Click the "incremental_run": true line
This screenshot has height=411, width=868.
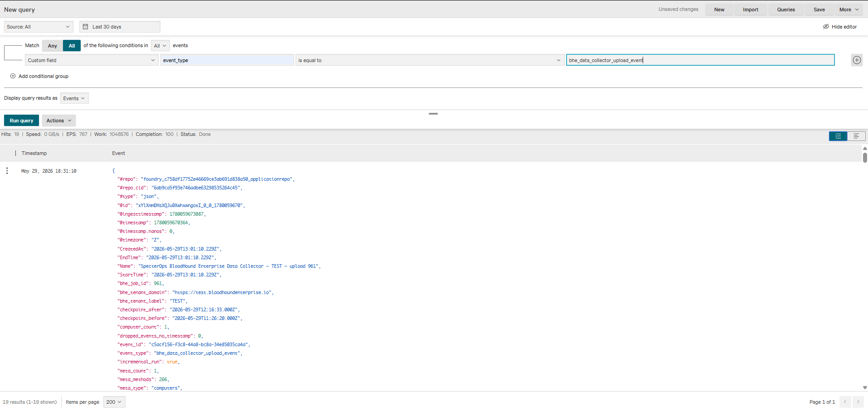(148, 362)
